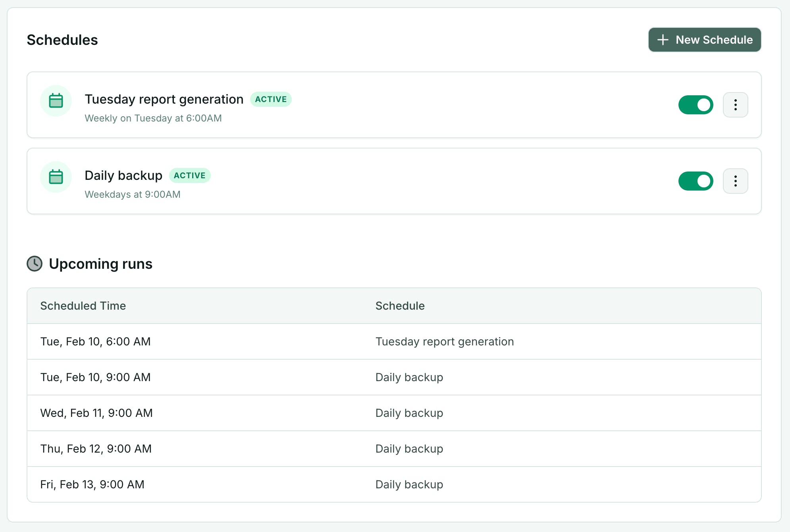Viewport: 790px width, 532px height.
Task: Click Tuesday report generation in upcoming runs table
Action: click(445, 341)
